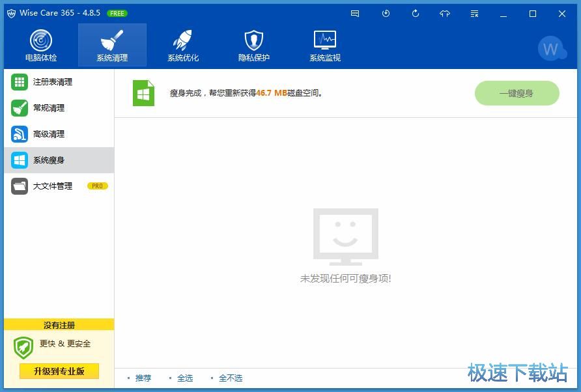Click the 未发现任何可瘦身项! message
581x392 pixels.
pyautogui.click(x=345, y=278)
